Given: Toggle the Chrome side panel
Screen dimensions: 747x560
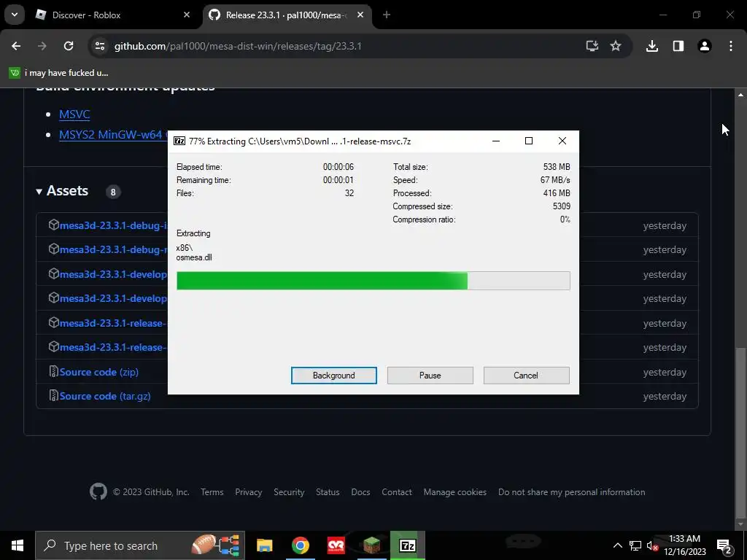Looking at the screenshot, I should coord(678,46).
